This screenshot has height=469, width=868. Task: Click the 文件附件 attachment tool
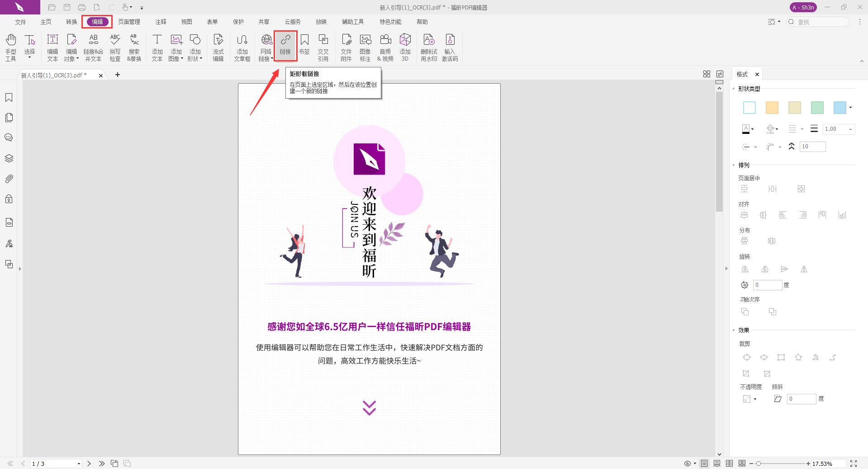[346, 47]
